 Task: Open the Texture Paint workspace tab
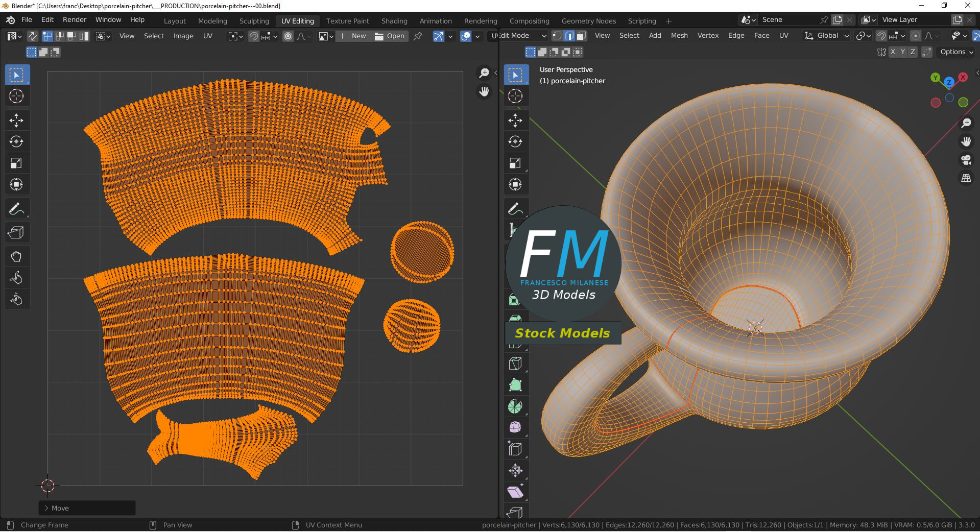(x=347, y=21)
